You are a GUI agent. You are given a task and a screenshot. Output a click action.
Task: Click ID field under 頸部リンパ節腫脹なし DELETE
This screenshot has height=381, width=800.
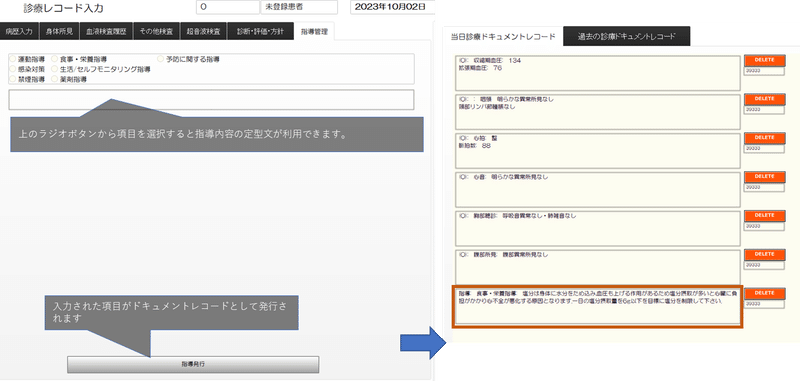[764, 110]
